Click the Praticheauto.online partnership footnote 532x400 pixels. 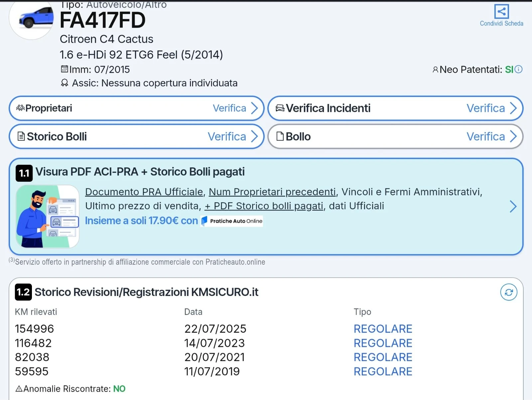pos(137,262)
